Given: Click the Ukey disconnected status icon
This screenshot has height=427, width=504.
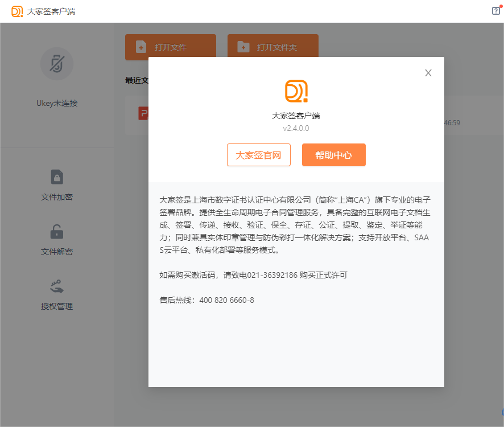Looking at the screenshot, I should 57,63.
